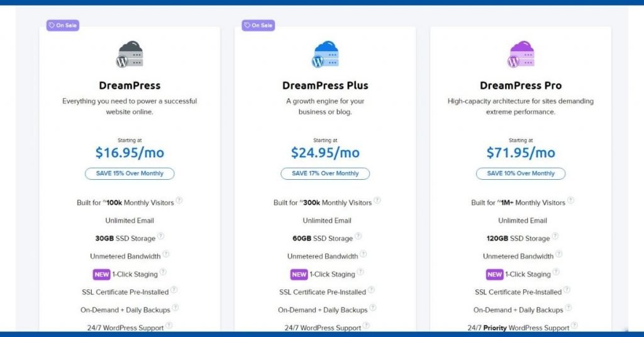Select the $16.95/mo price

point(130,153)
